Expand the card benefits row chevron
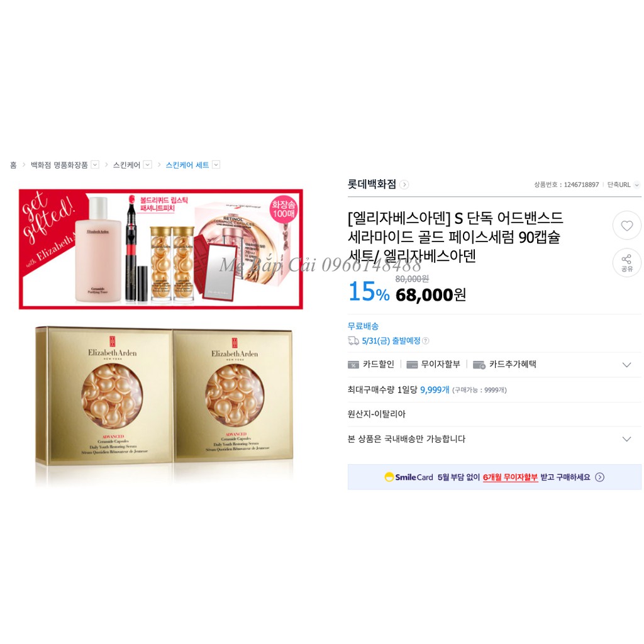Viewport: 644px width, 644px height. (626, 365)
